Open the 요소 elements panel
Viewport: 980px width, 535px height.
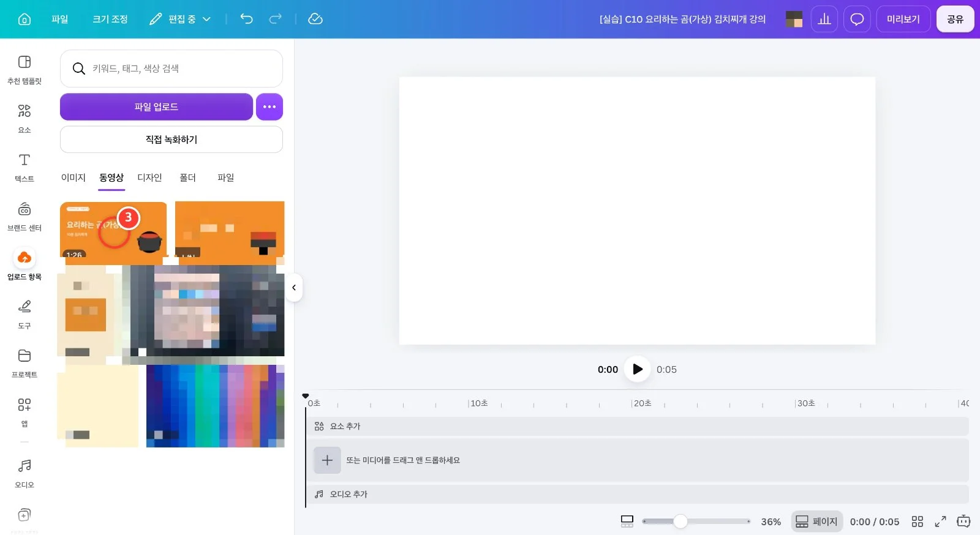pos(24,118)
